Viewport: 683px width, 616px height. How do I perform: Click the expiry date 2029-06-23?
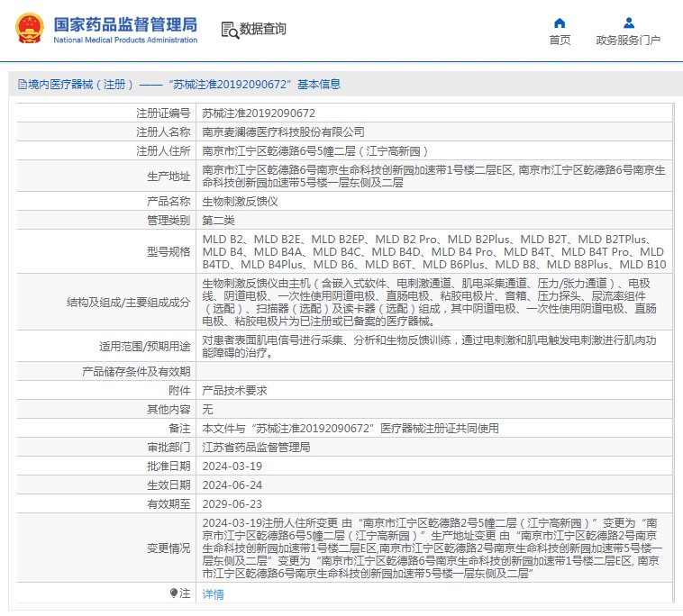pos(232,503)
